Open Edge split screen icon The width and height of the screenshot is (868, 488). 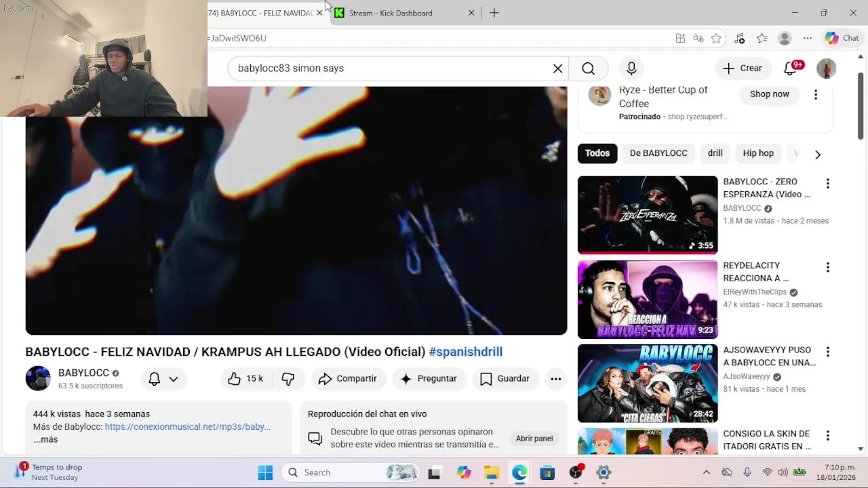coord(680,39)
